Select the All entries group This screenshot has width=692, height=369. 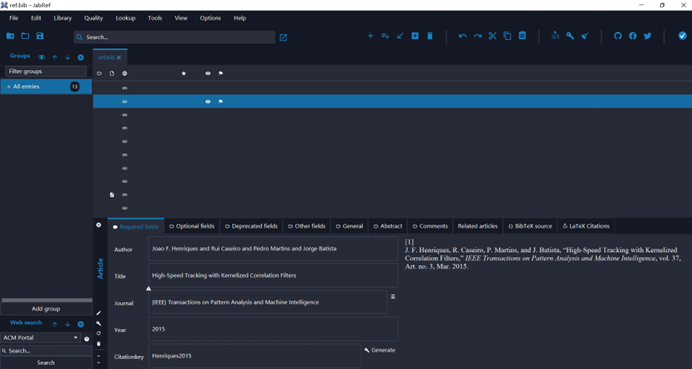tap(46, 87)
